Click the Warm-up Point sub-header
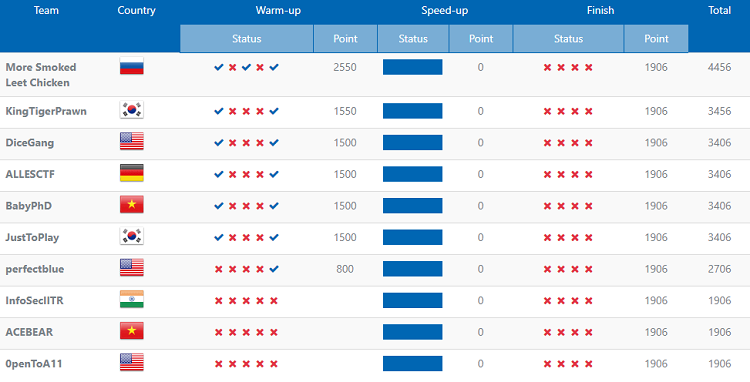The width and height of the screenshot is (750, 382). coord(345,39)
